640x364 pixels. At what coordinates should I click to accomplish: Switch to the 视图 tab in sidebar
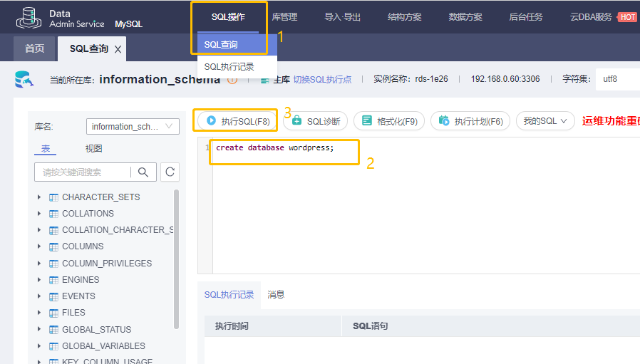coord(93,149)
